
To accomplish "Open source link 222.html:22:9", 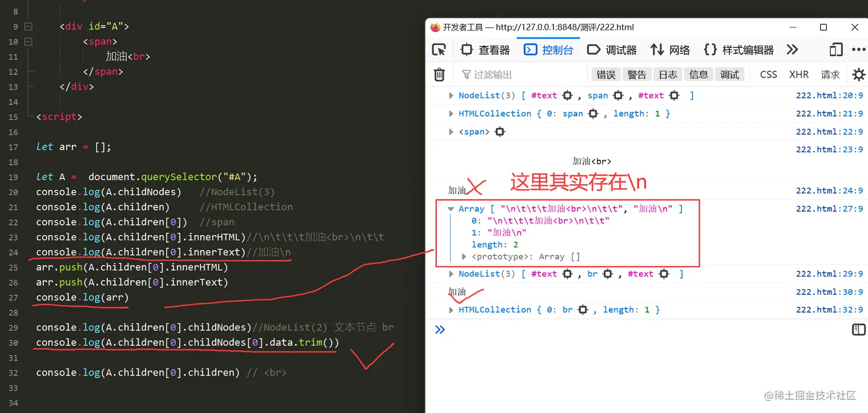I will coord(830,132).
